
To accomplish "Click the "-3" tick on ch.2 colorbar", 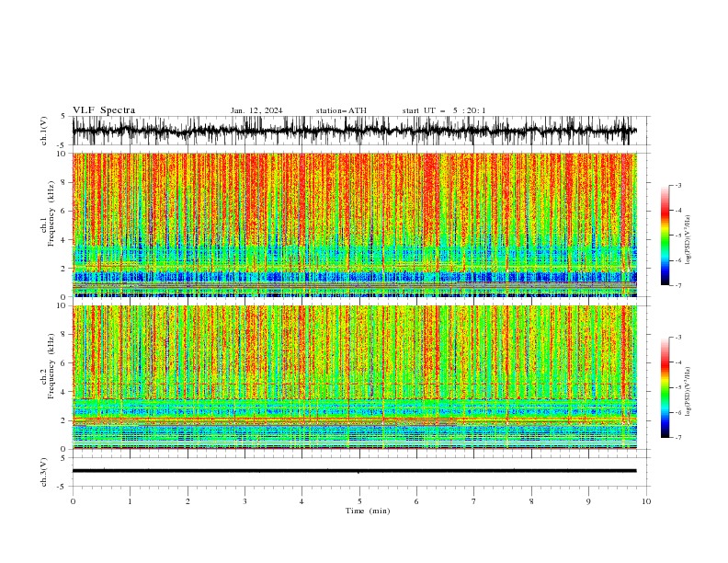I will 678,338.
